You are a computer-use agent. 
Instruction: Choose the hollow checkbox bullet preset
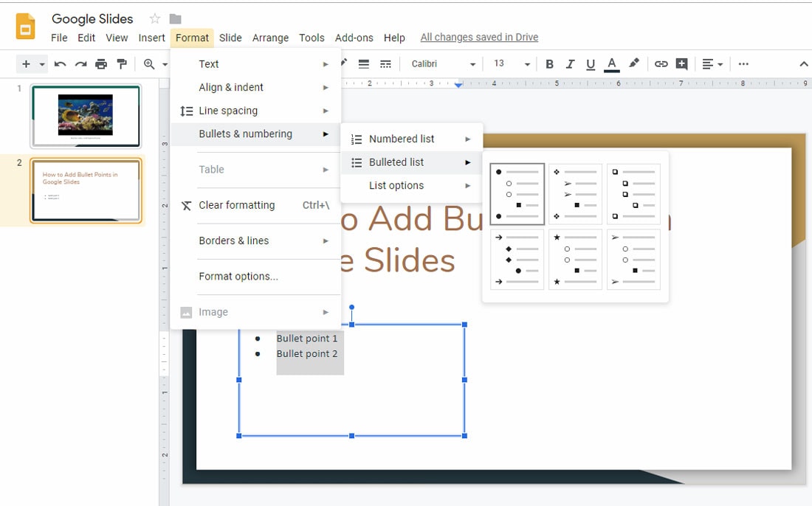tap(634, 194)
